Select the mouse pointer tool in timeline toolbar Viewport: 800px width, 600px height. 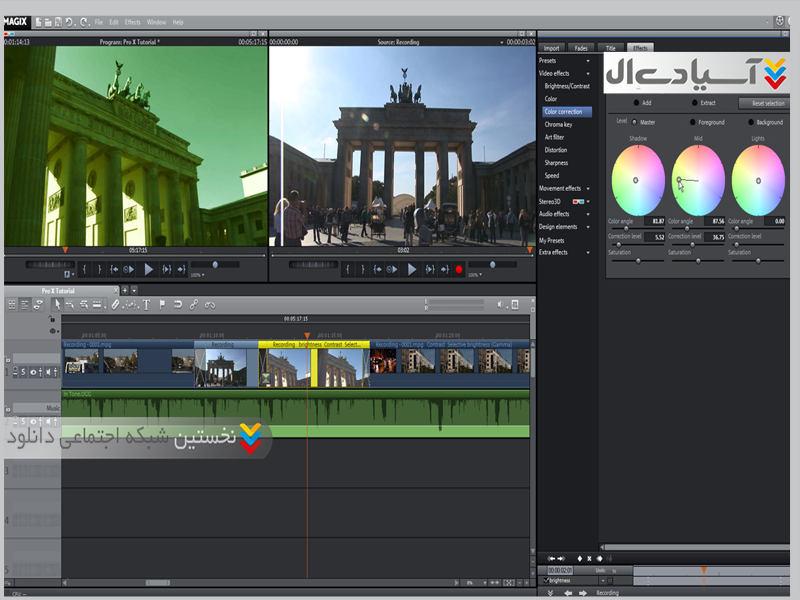[57, 304]
